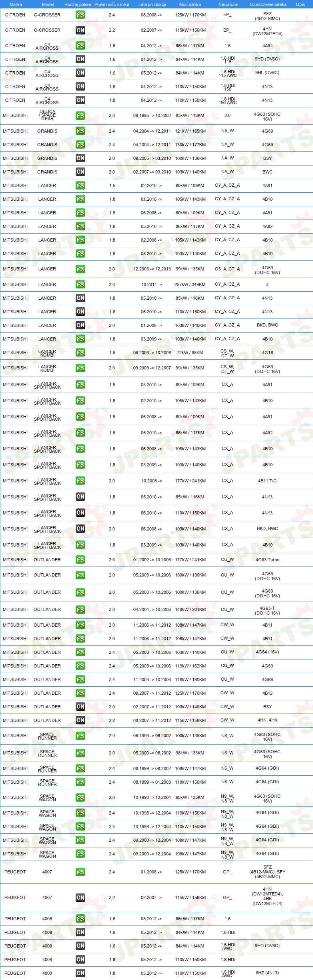This screenshot has width=313, height=980.
Task: Click petrol icon in Outlander 119kW / 162KM row
Action: 80,666
